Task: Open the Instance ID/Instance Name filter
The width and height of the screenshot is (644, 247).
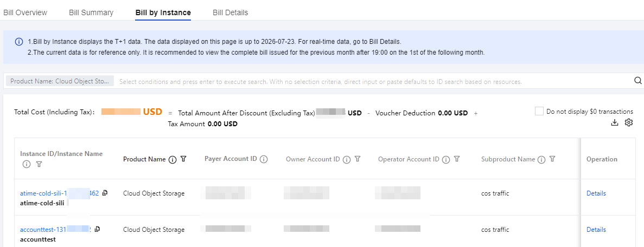Action: click(x=39, y=164)
